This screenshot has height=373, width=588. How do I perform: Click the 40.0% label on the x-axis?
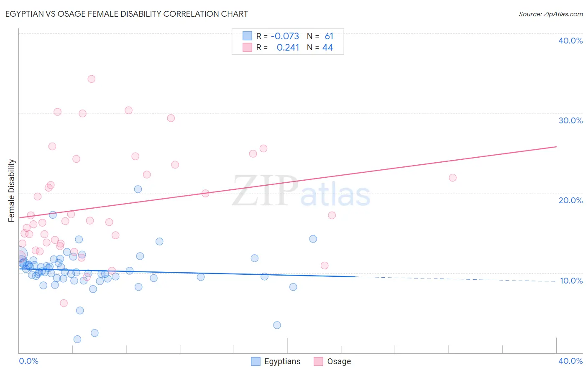click(x=570, y=361)
